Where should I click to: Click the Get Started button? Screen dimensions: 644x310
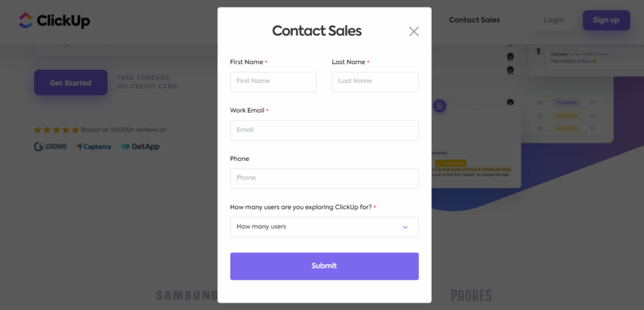[70, 82]
